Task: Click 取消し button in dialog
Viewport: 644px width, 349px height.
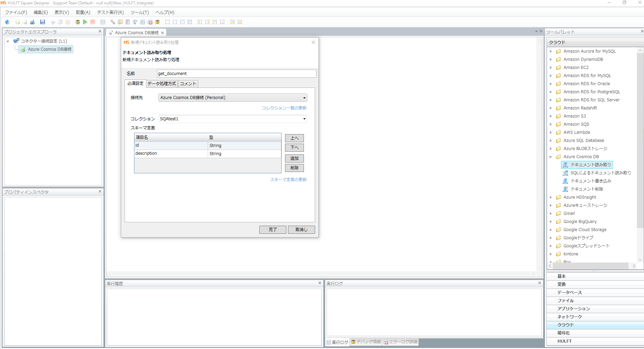Action: (x=302, y=230)
